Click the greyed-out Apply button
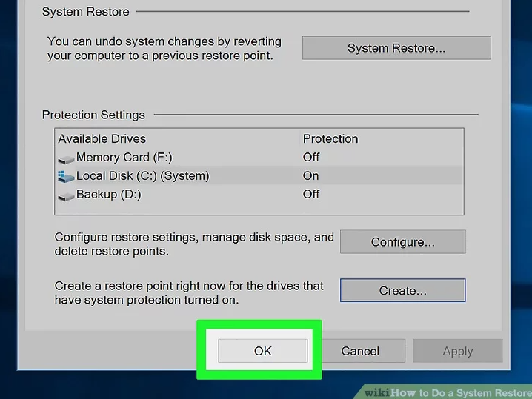This screenshot has width=532, height=399. 457,351
